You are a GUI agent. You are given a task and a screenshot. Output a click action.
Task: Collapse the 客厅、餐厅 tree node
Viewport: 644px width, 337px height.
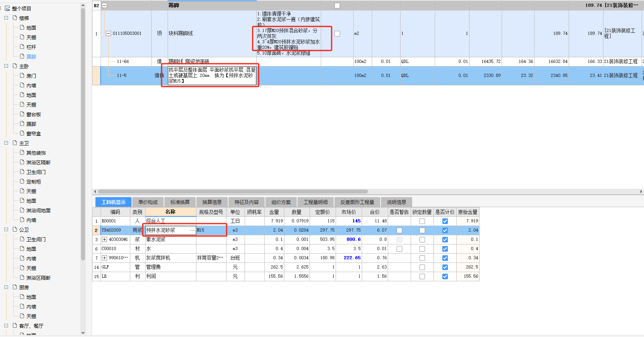pos(6,325)
